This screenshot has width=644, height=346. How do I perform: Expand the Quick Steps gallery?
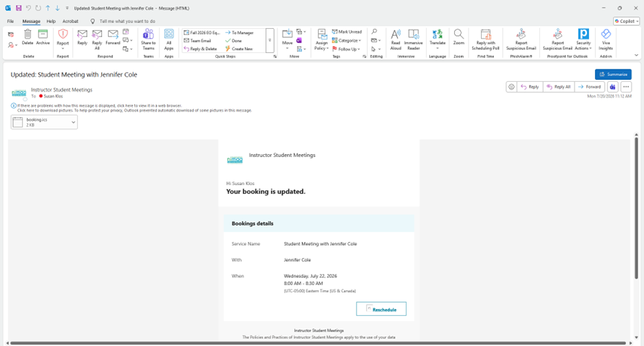pos(270,40)
